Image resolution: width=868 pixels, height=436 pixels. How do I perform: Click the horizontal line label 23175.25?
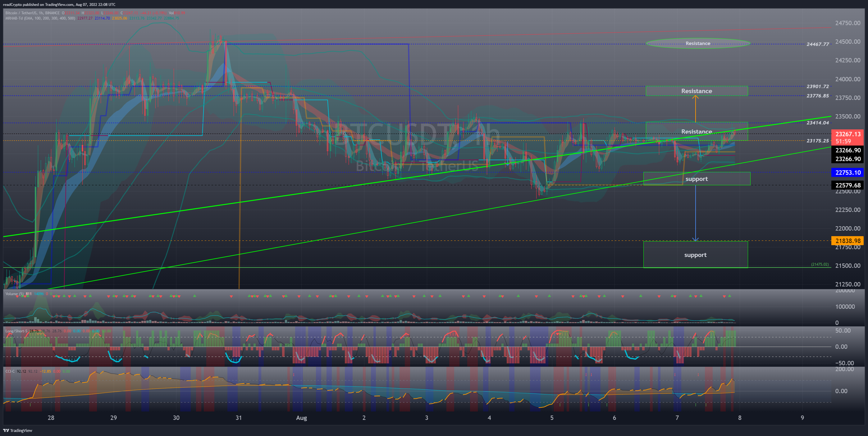[817, 141]
